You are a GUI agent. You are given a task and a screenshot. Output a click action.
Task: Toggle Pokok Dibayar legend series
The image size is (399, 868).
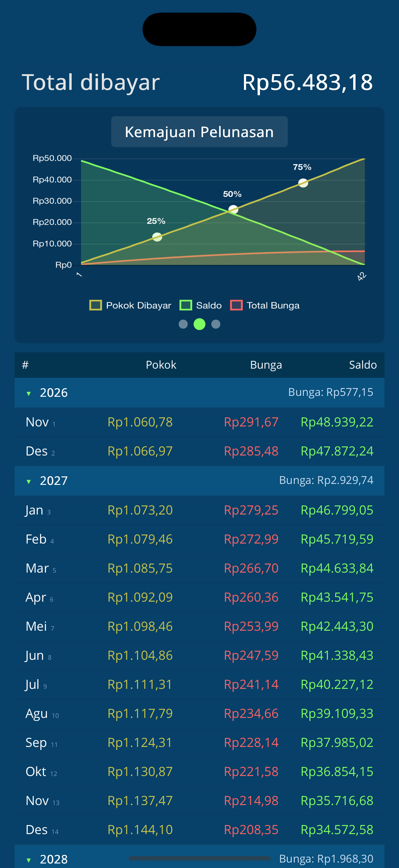(x=130, y=305)
